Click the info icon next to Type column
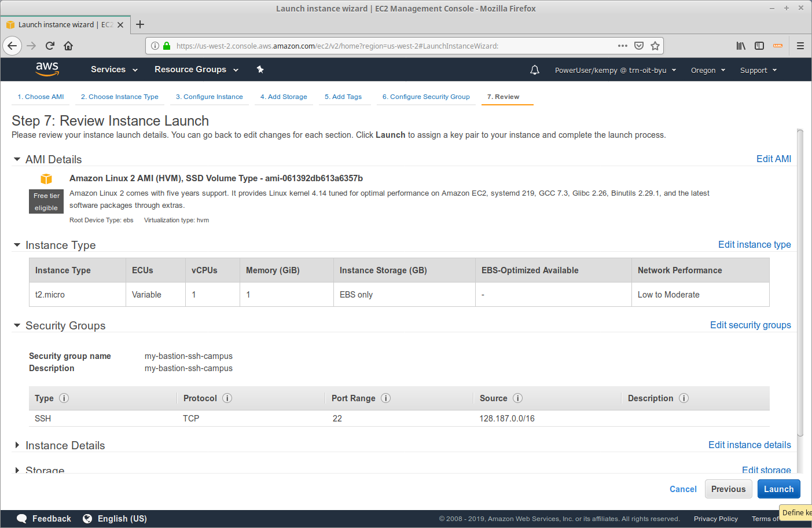Screen dimensions: 812x528 (x=64, y=398)
